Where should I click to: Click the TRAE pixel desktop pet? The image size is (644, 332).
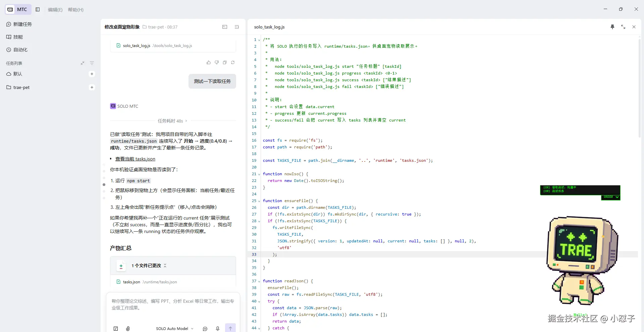click(x=583, y=260)
